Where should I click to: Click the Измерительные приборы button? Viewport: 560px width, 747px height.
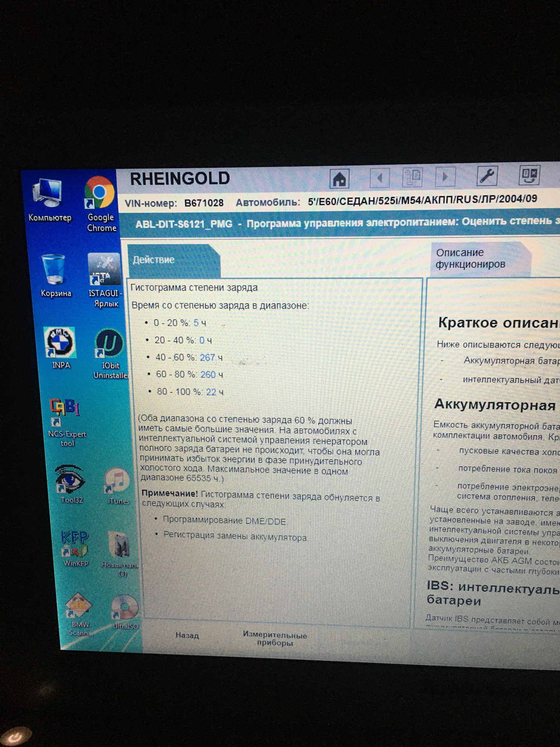(275, 639)
